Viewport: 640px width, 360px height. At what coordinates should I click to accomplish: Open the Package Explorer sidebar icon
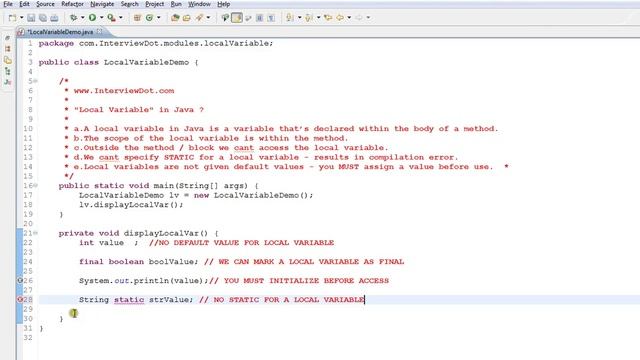(7, 49)
